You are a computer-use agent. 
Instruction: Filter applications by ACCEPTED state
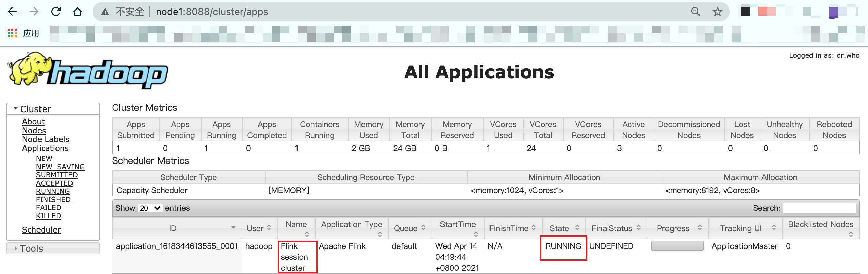[x=54, y=183]
